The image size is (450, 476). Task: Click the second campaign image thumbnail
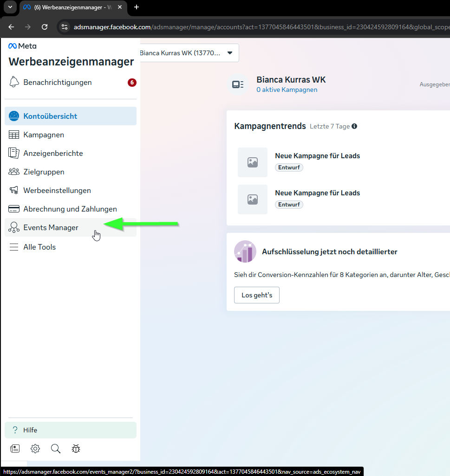(253, 199)
